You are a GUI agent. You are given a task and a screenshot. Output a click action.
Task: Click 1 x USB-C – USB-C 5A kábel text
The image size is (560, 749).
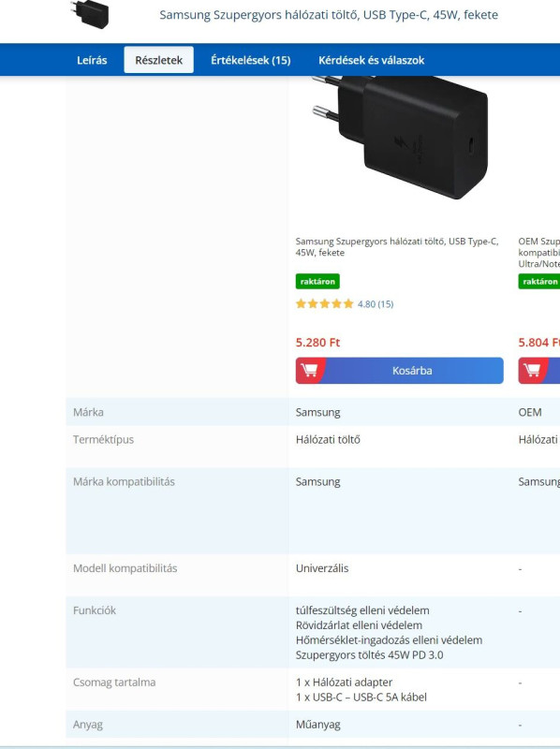point(361,697)
